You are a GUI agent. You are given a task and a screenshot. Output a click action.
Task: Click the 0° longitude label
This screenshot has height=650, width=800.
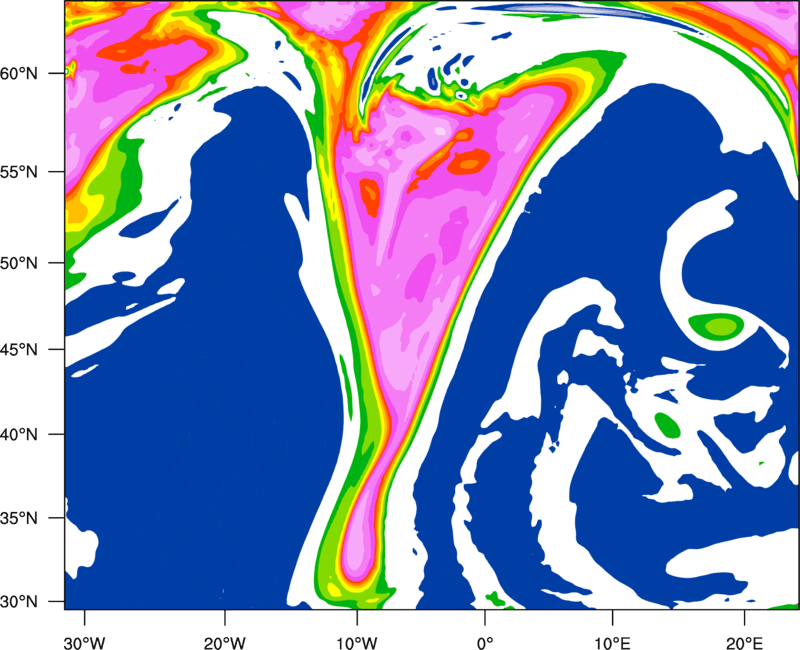click(485, 643)
